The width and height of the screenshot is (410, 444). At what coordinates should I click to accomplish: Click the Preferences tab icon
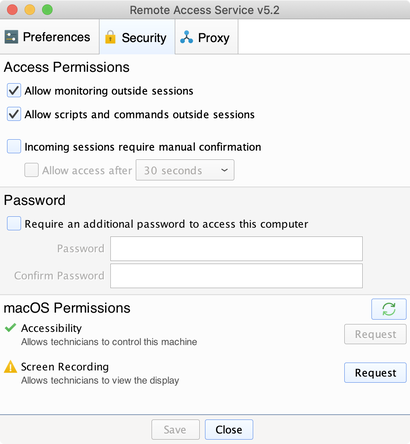[11, 37]
